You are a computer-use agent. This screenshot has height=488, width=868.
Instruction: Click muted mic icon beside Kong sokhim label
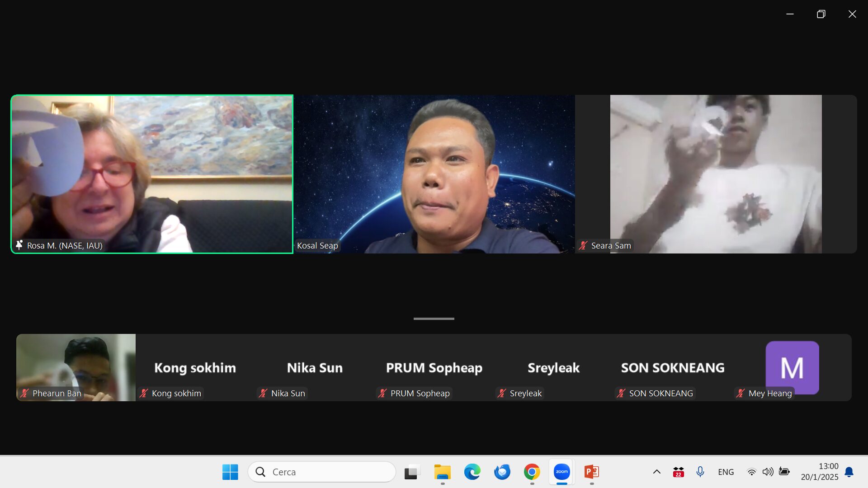click(144, 393)
